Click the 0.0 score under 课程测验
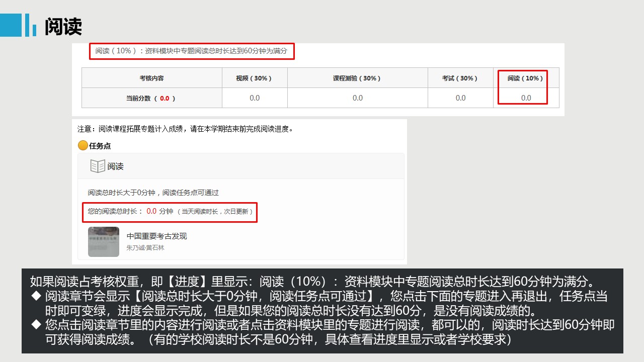 358,98
